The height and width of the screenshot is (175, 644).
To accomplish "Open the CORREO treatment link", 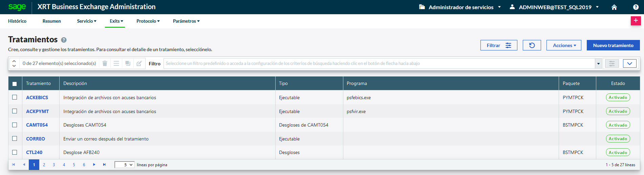I will click(36, 139).
